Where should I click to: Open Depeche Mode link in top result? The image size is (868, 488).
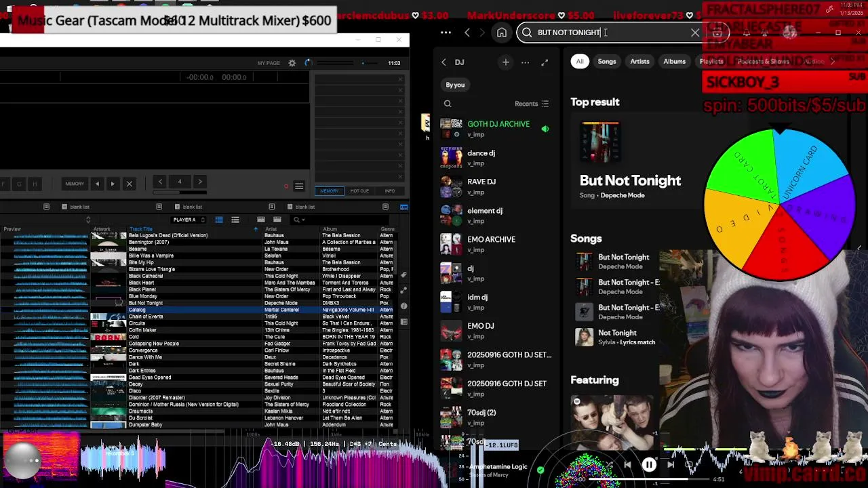[x=622, y=195]
